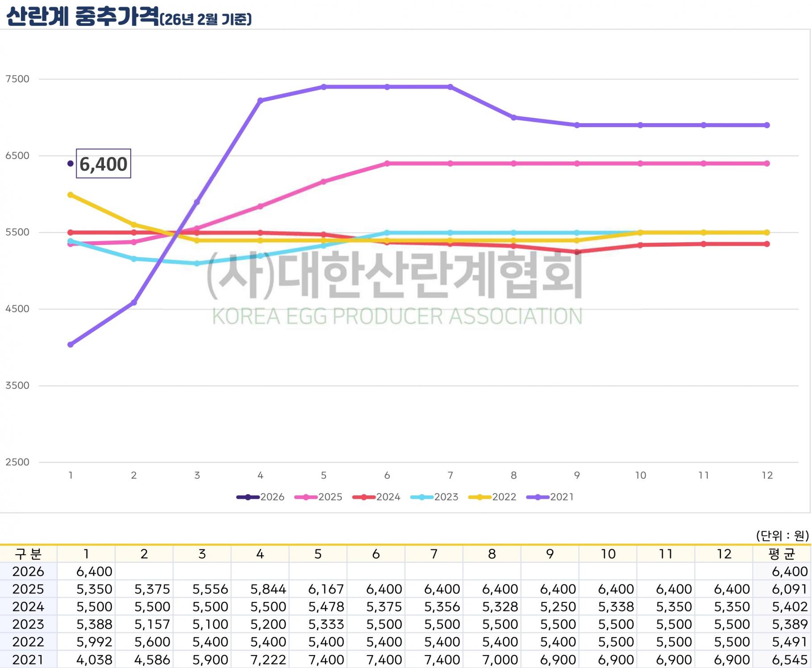Click the 2021 purple point at month 12

(x=767, y=125)
